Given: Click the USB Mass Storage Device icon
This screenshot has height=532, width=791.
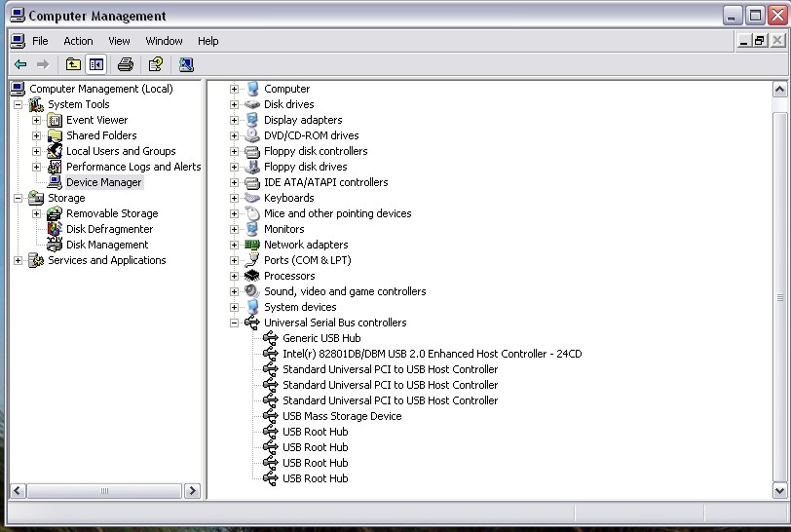Looking at the screenshot, I should pyautogui.click(x=271, y=416).
